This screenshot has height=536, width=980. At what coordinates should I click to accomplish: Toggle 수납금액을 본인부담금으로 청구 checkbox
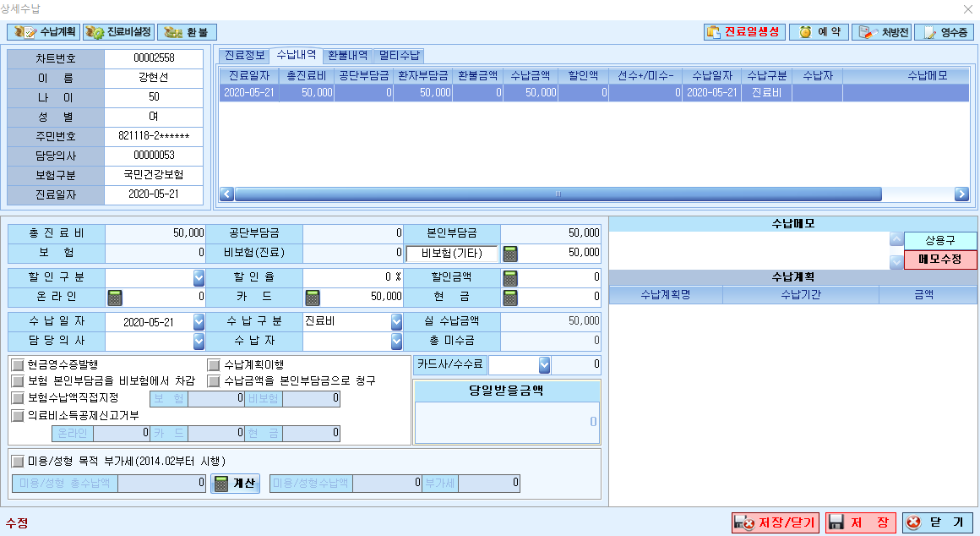coord(215,381)
